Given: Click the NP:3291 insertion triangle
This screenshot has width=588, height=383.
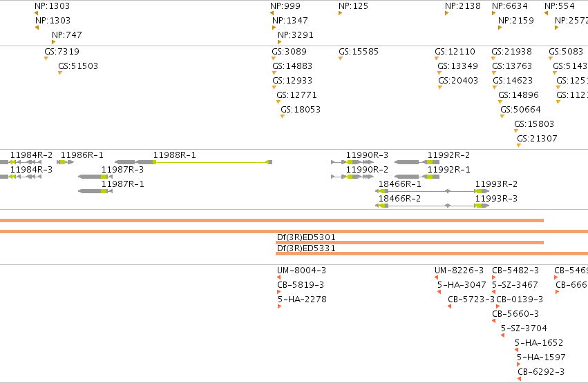Looking at the screenshot, I should [279, 42].
